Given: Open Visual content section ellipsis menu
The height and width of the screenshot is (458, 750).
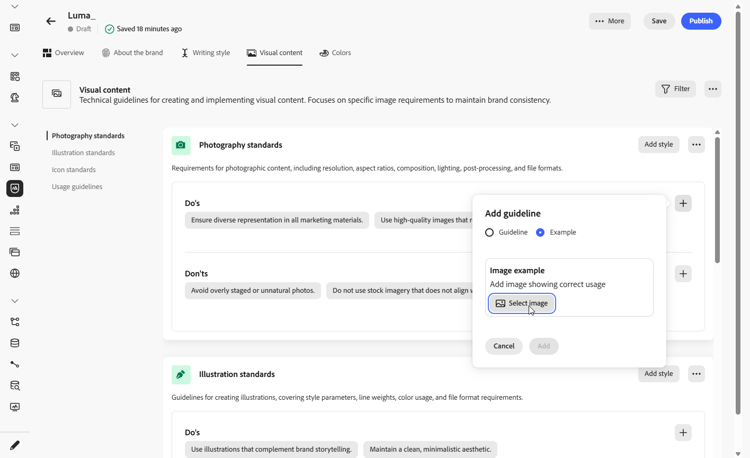Looking at the screenshot, I should pos(712,89).
